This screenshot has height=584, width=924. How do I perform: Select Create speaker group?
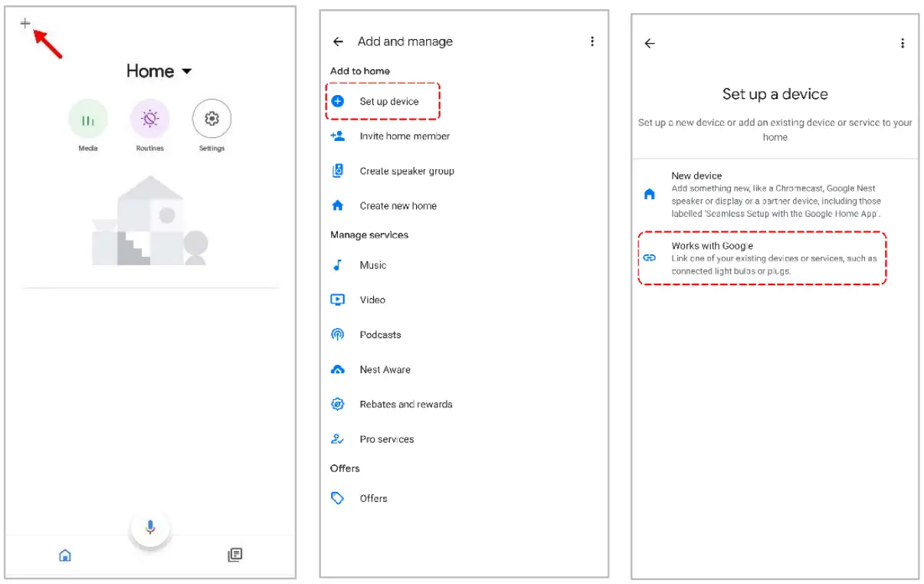(x=407, y=172)
